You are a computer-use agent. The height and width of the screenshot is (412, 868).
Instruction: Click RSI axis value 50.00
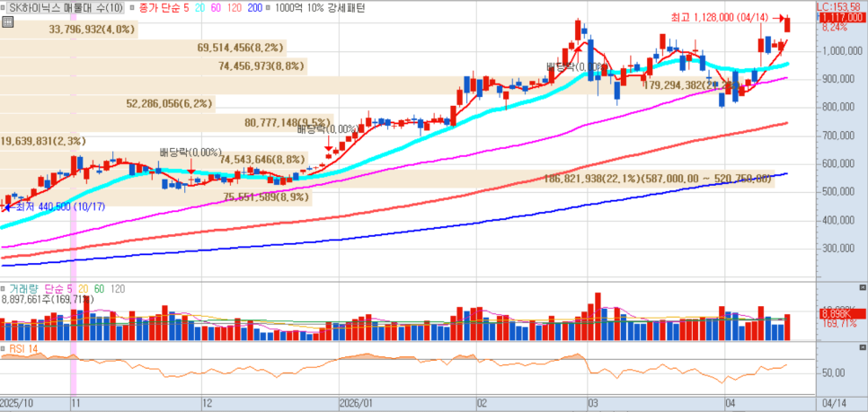832,373
